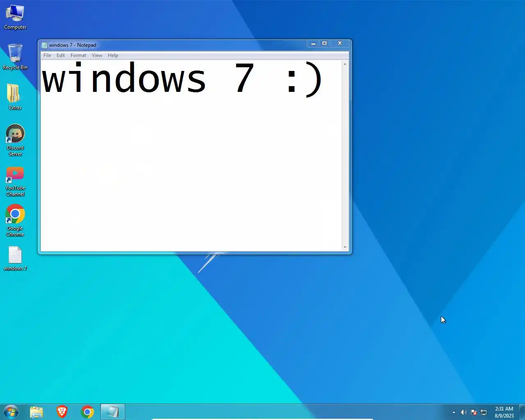
Task: Open the Format menu in Notepad
Action: (78, 55)
